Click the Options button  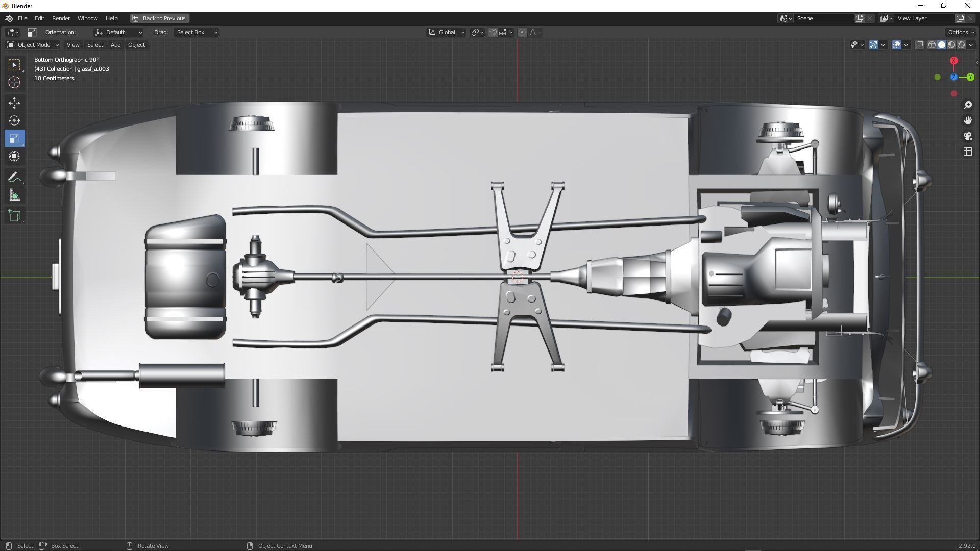(961, 32)
